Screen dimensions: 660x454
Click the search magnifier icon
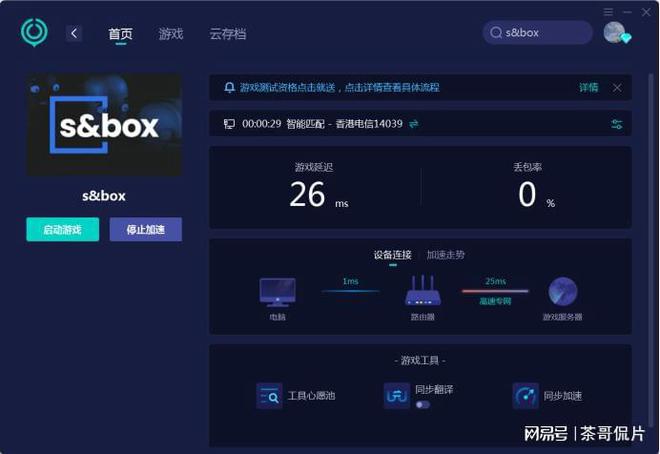[x=496, y=32]
